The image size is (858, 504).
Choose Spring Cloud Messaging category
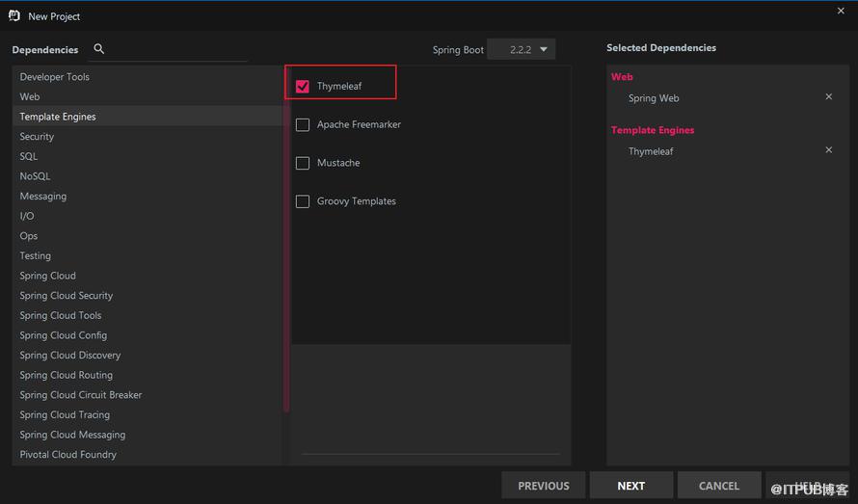pos(147,435)
